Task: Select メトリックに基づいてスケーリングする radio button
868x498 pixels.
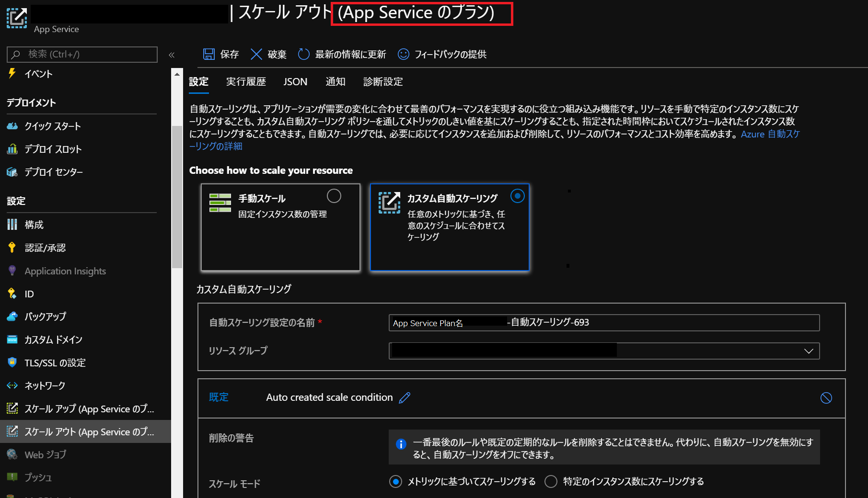Action: tap(395, 482)
